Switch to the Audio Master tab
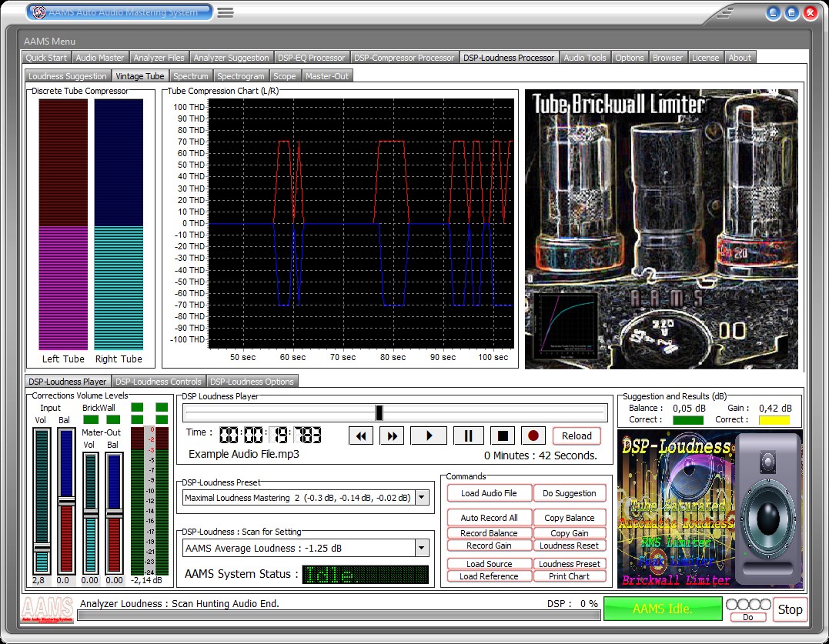 [100, 58]
